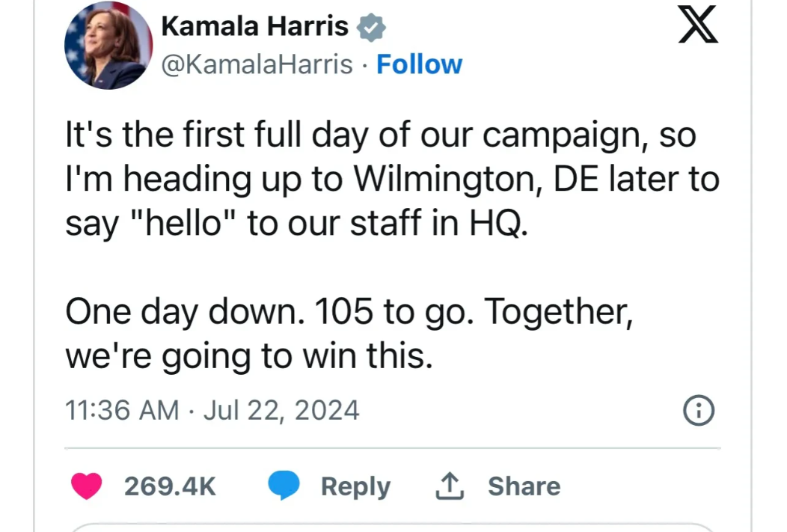Like the tweet with the heart icon
787x532 pixels.
(87, 486)
